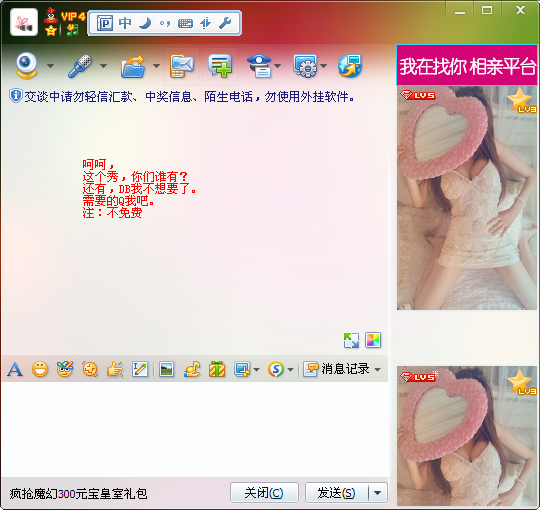Click LV5 badge on lower photo

pyautogui.click(x=418, y=377)
